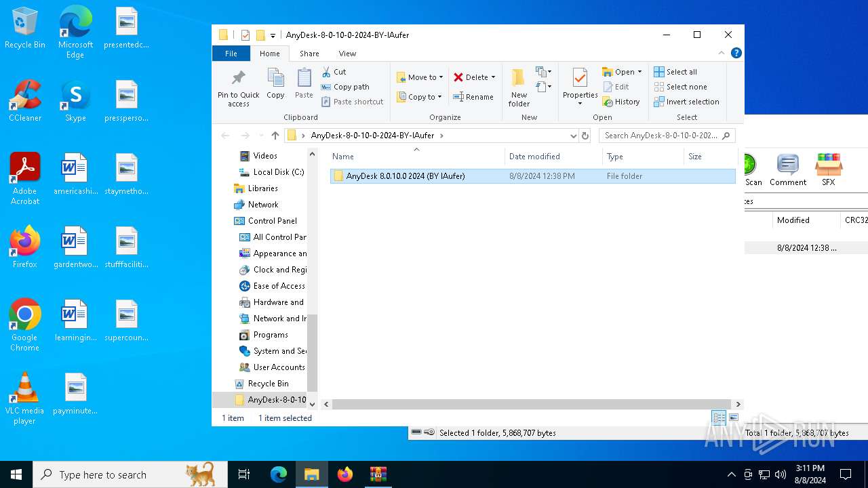Open Customize Quick Access Toolbar dropdown
The height and width of the screenshot is (488, 868).
(x=273, y=35)
